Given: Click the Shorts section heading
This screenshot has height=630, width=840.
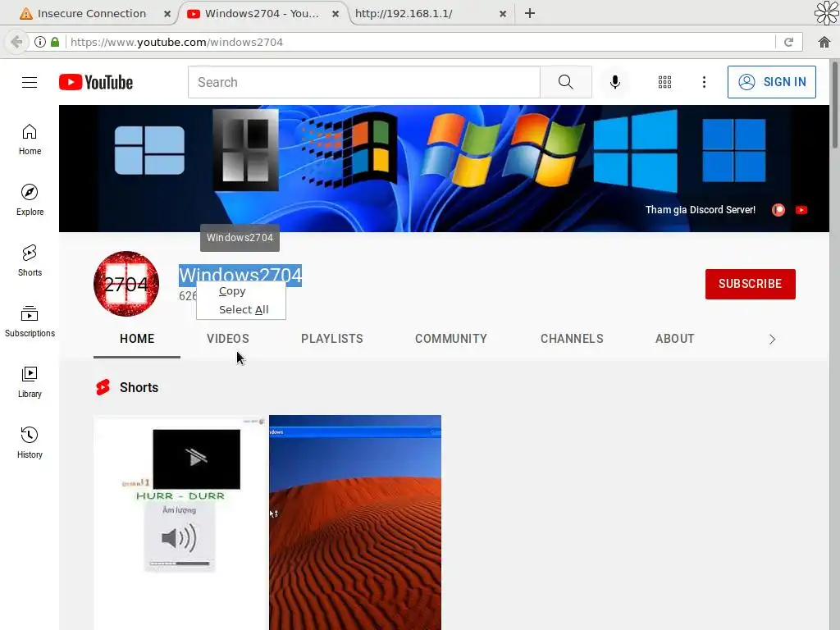Looking at the screenshot, I should click(x=139, y=387).
